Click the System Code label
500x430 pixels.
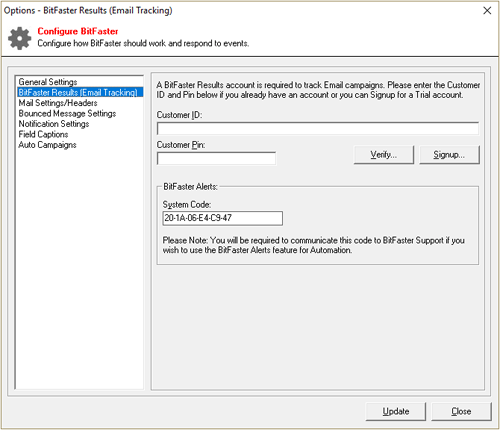coord(187,205)
